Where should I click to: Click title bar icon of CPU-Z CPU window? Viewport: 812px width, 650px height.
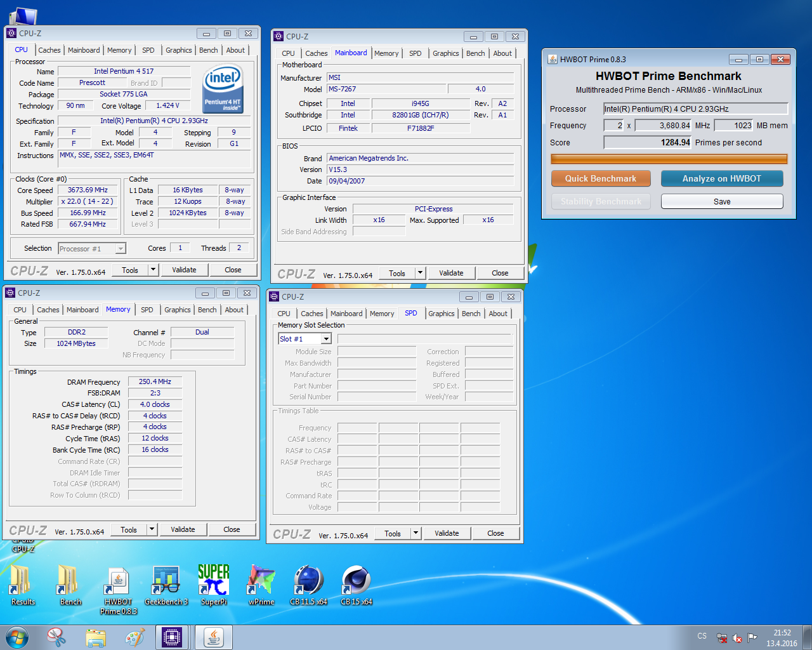pos(11,33)
